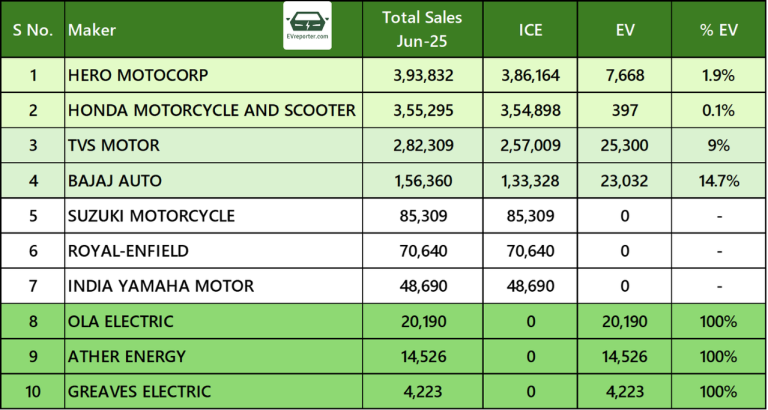This screenshot has width=768, height=410.
Task: Click Bajaj EV share 14.7%
Action: pos(719,181)
